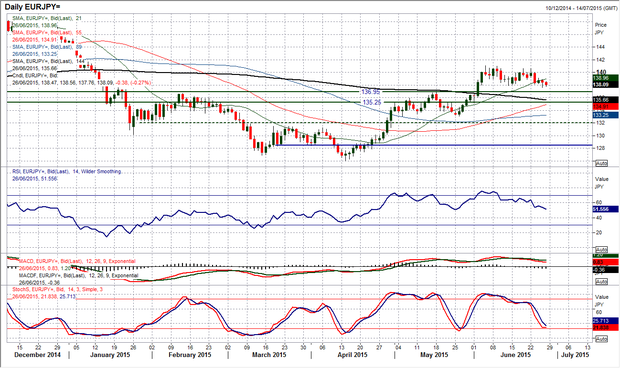Select the thick blue support line near 128
Image resolution: width=620 pixels, height=368 pixels.
(x=434, y=145)
